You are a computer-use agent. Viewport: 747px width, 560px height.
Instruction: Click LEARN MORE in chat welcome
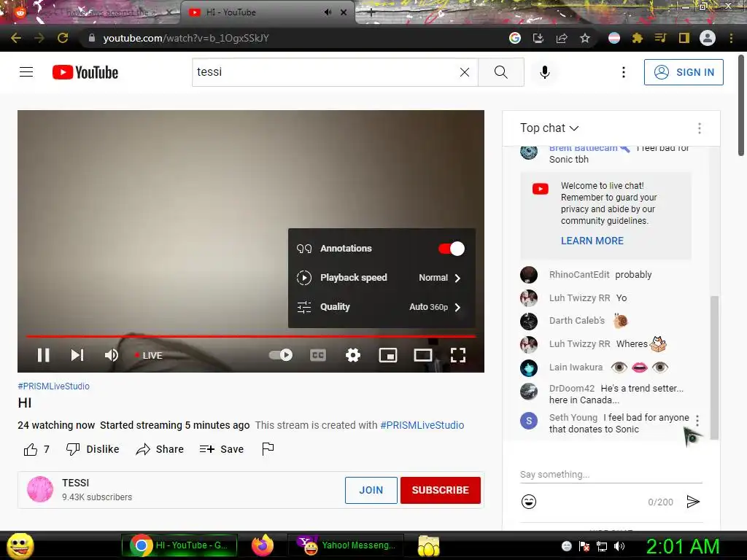tap(592, 241)
